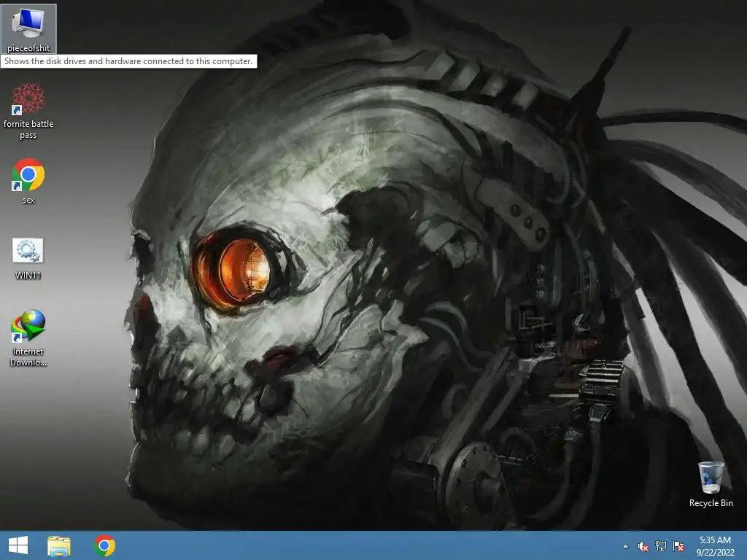Open the network status tray icon

(661, 546)
